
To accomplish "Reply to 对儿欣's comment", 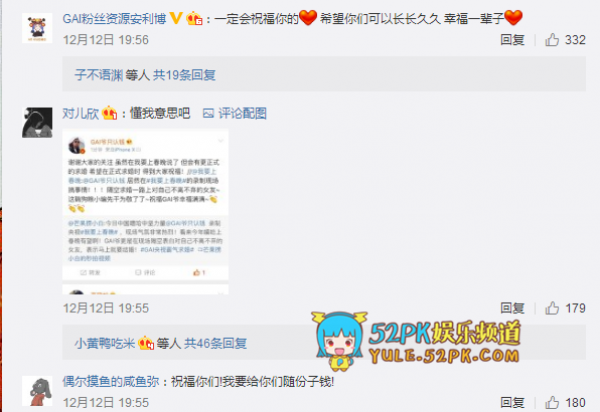I will [x=512, y=308].
